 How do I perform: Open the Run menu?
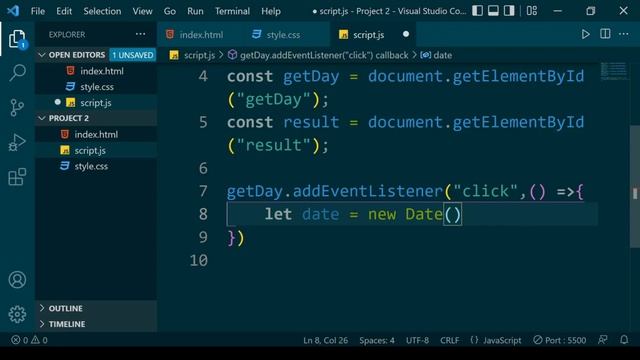tap(195, 11)
